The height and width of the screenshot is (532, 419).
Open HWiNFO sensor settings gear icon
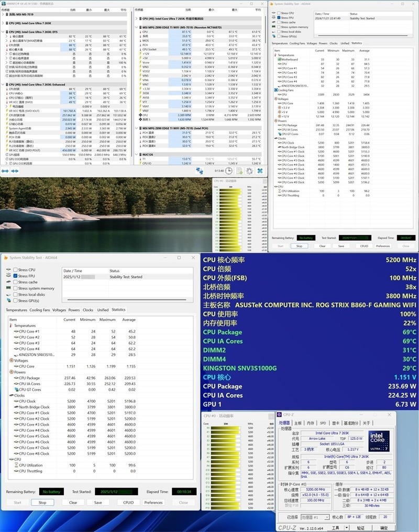249,171
